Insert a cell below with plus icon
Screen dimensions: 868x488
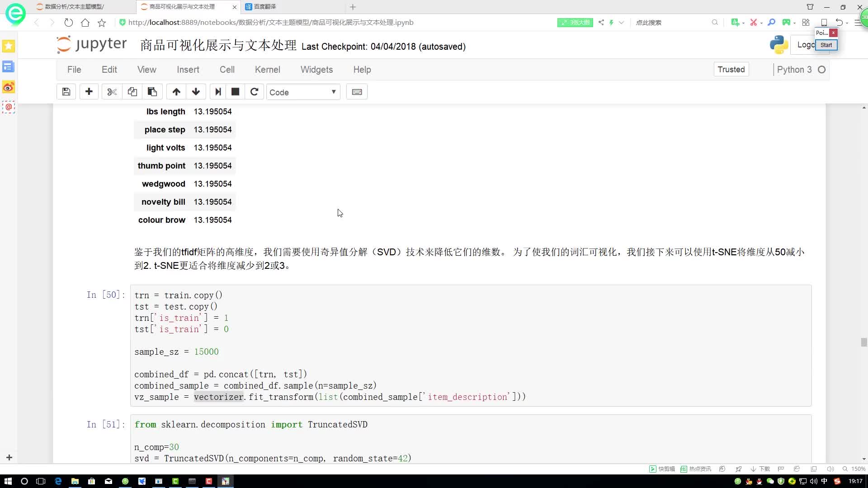click(89, 92)
